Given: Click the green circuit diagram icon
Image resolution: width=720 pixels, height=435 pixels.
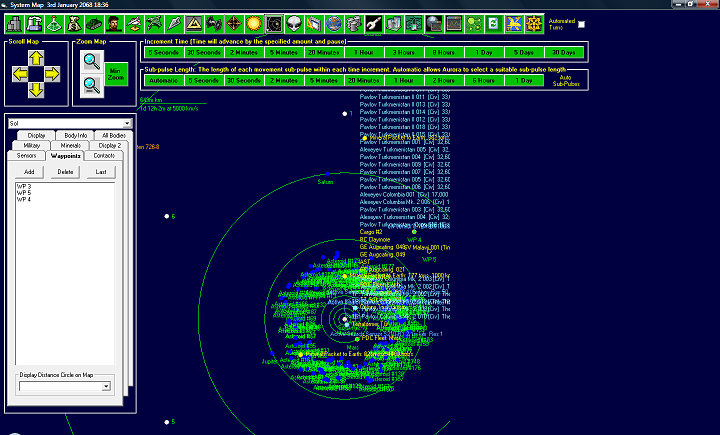Looking at the screenshot, I should 414,24.
